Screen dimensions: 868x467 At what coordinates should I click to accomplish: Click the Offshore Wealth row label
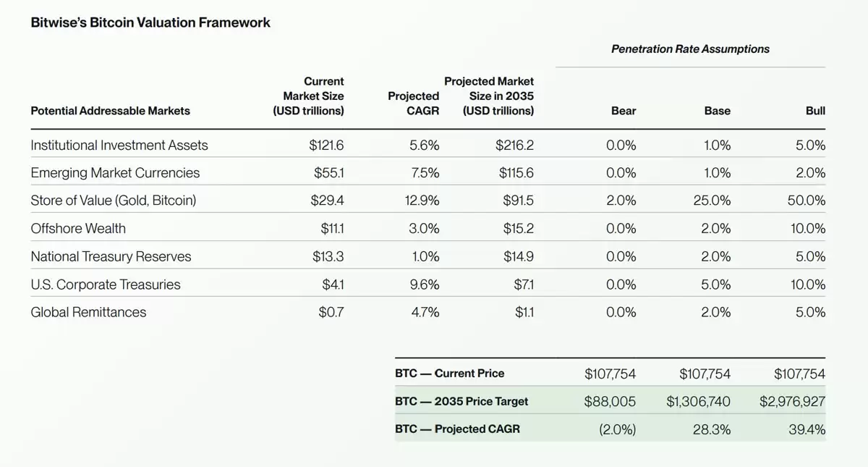pyautogui.click(x=78, y=229)
